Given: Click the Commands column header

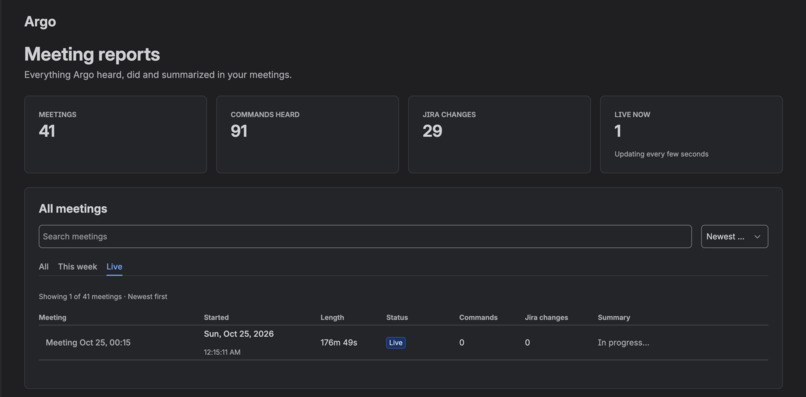Looking at the screenshot, I should tap(478, 317).
